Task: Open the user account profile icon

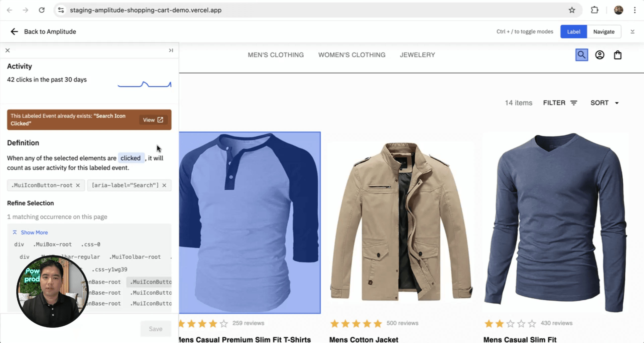Action: [600, 55]
